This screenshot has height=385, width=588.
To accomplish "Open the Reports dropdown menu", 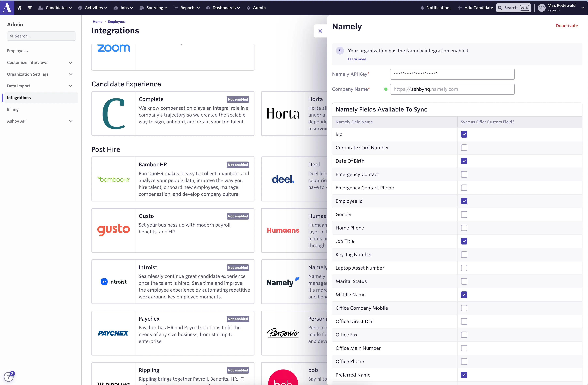I will 187,8.
